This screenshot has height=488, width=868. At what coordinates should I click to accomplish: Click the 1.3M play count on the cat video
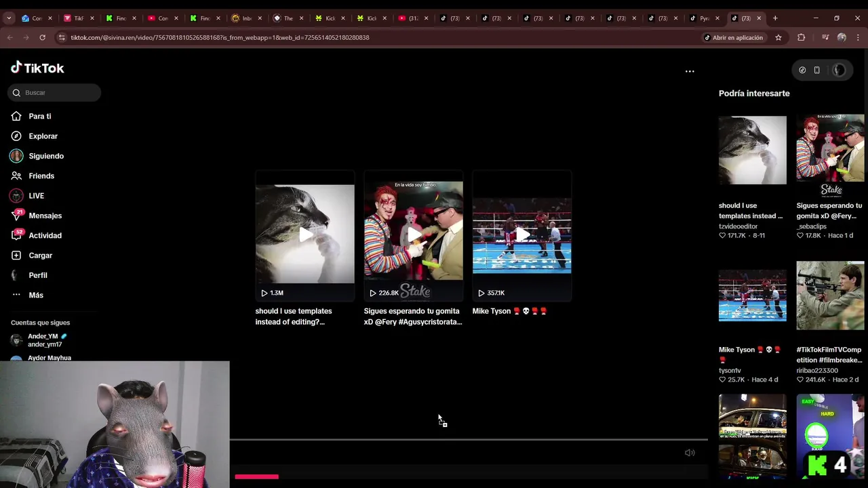[x=272, y=293]
